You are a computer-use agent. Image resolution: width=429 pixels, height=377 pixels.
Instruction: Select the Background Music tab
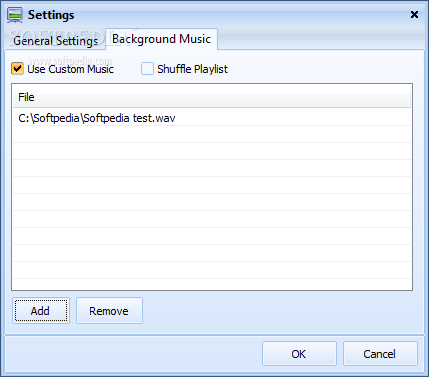pos(162,39)
